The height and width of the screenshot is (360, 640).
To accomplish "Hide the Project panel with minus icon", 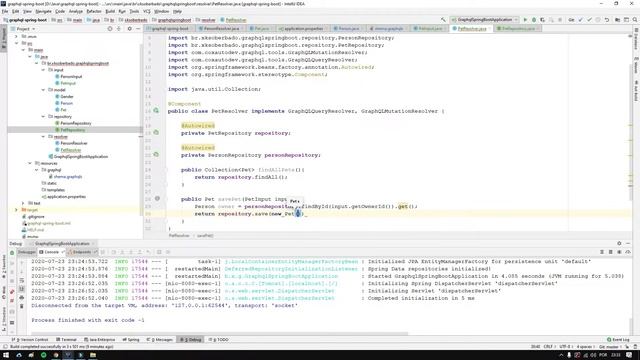I will [x=138, y=29].
